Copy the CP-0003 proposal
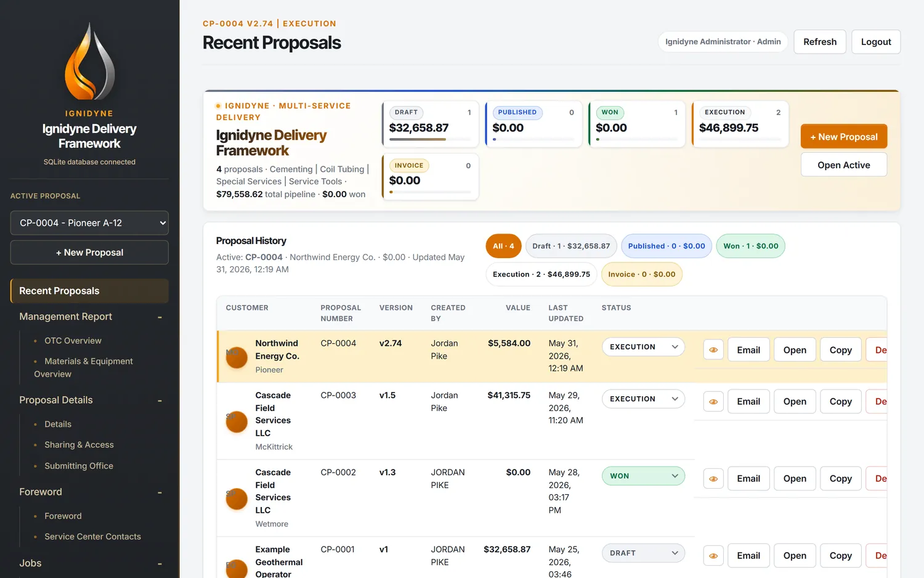The image size is (924, 578). pos(841,402)
